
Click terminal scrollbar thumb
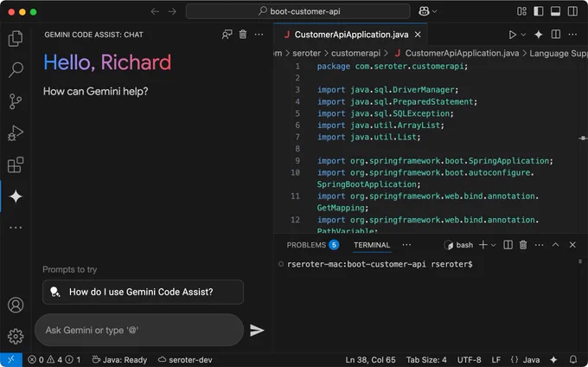pyautogui.click(x=580, y=261)
